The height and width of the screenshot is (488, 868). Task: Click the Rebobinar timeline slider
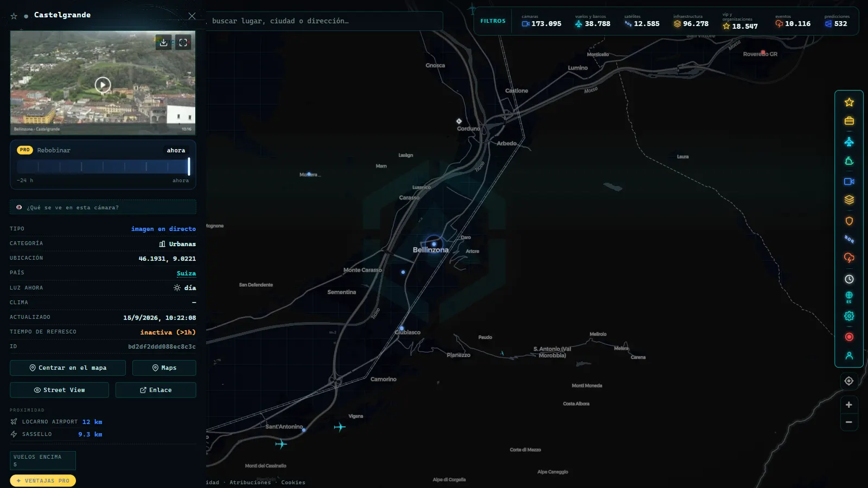(103, 166)
